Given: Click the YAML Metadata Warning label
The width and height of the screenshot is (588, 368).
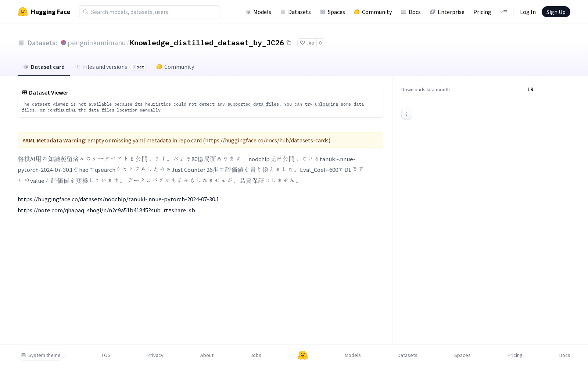Looking at the screenshot, I should (x=54, y=140).
